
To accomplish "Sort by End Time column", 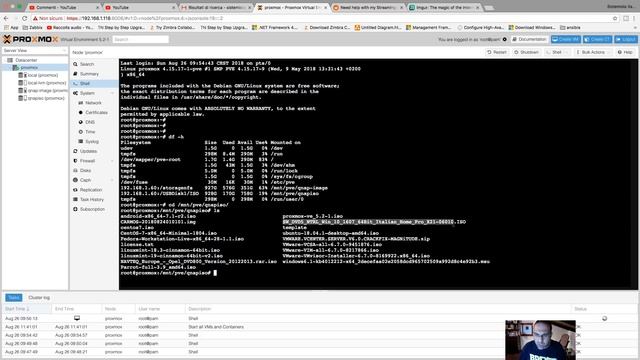I will point(77,309).
